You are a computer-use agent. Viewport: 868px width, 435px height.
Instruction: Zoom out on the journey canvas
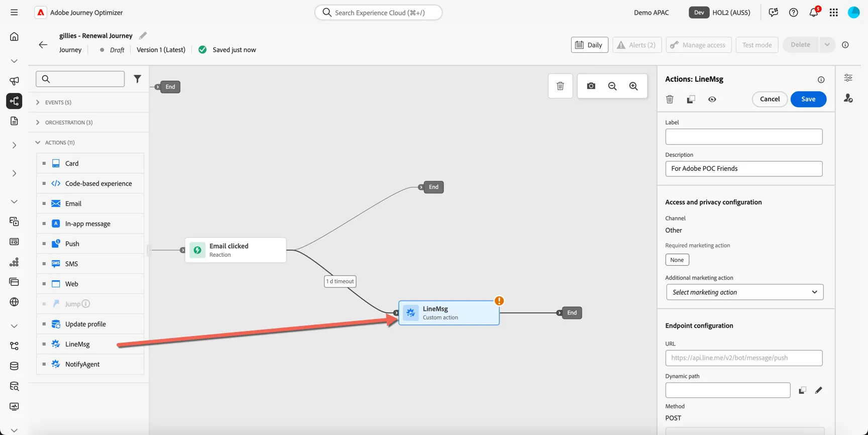(612, 86)
